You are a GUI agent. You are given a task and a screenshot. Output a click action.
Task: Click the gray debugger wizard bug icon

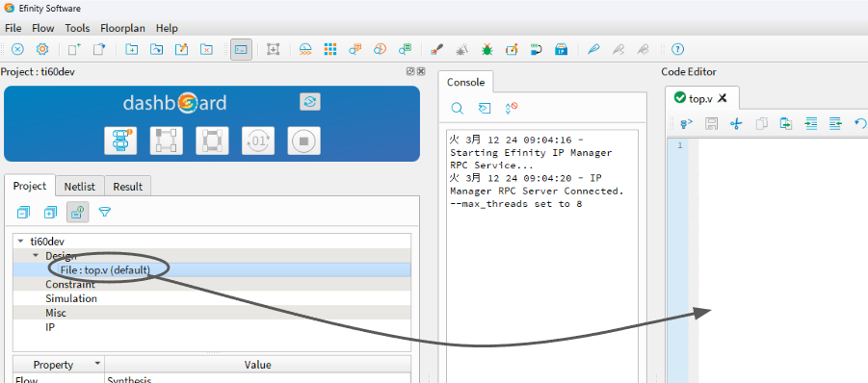[x=461, y=49]
